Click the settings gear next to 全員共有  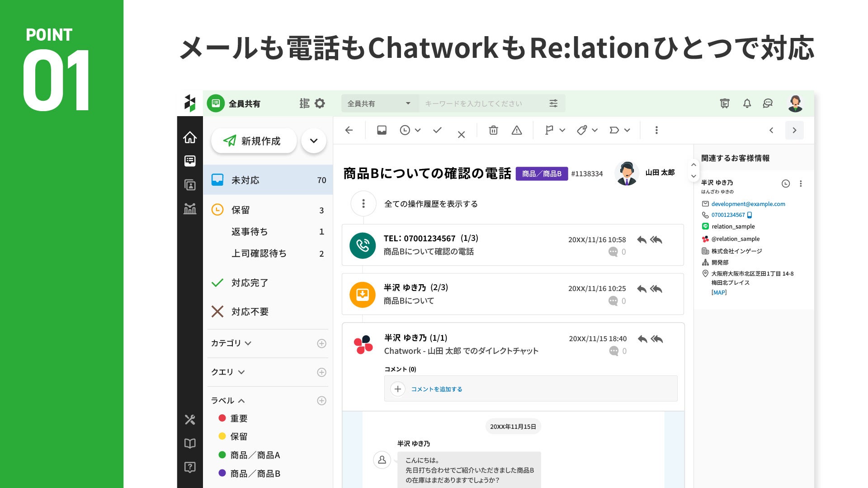[x=320, y=103]
